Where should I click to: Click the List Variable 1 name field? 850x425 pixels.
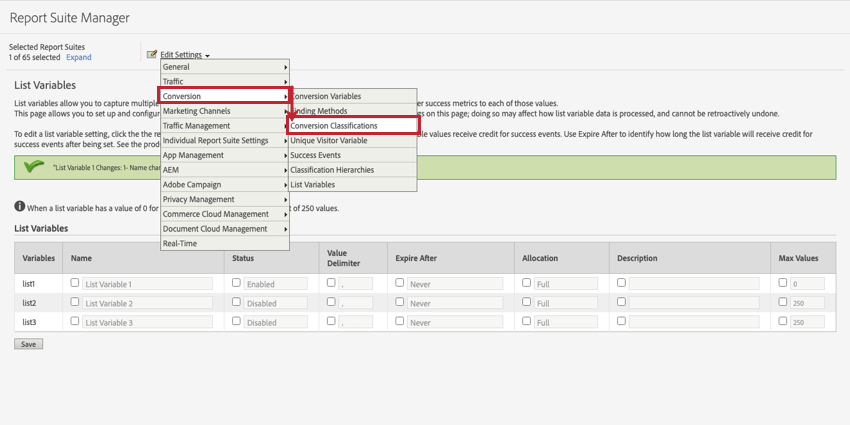(x=147, y=284)
